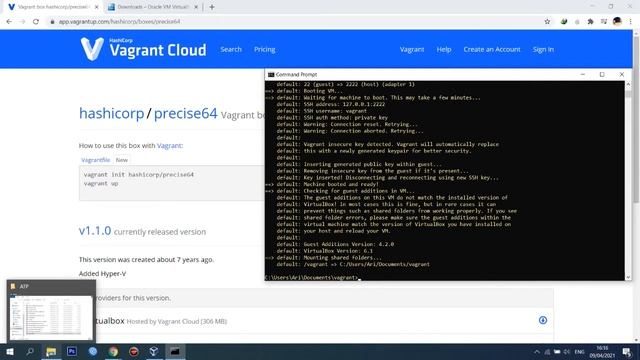Open VirtualBox from the taskbar
This screenshot has width=640, height=360.
point(154,351)
